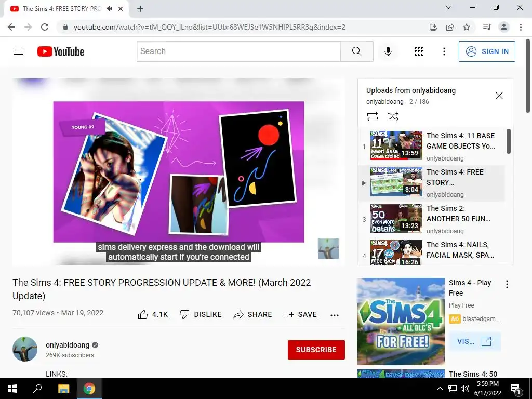Play The Sims 4: NAILS, FACIAL MASK video

point(431,252)
